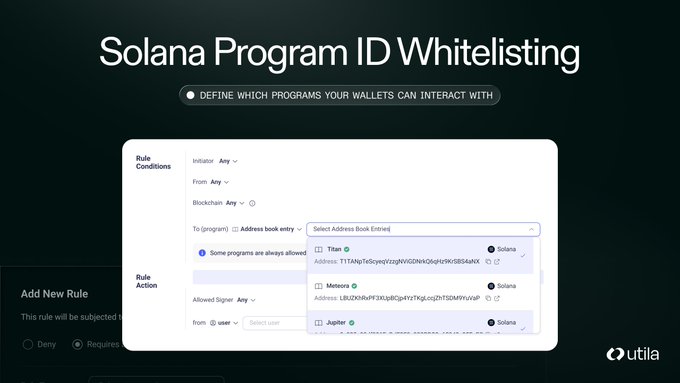This screenshot has width=680, height=383.
Task: Click the Select user input field
Action: pyautogui.click(x=275, y=323)
